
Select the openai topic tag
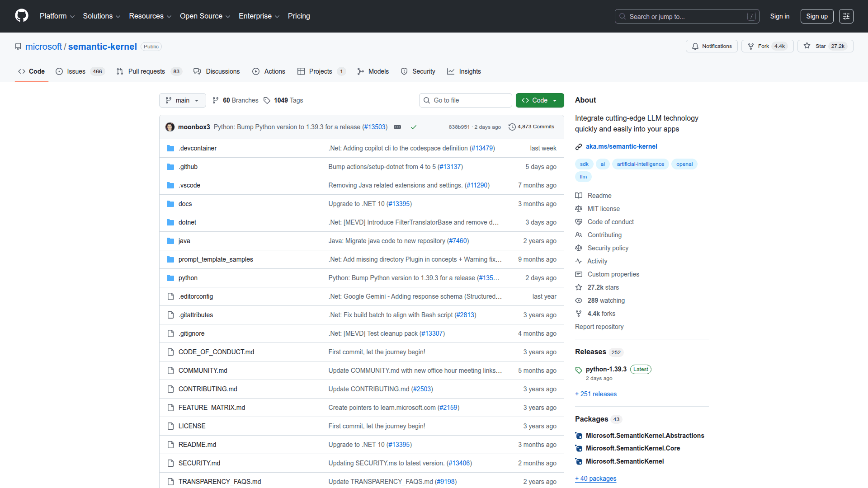684,164
